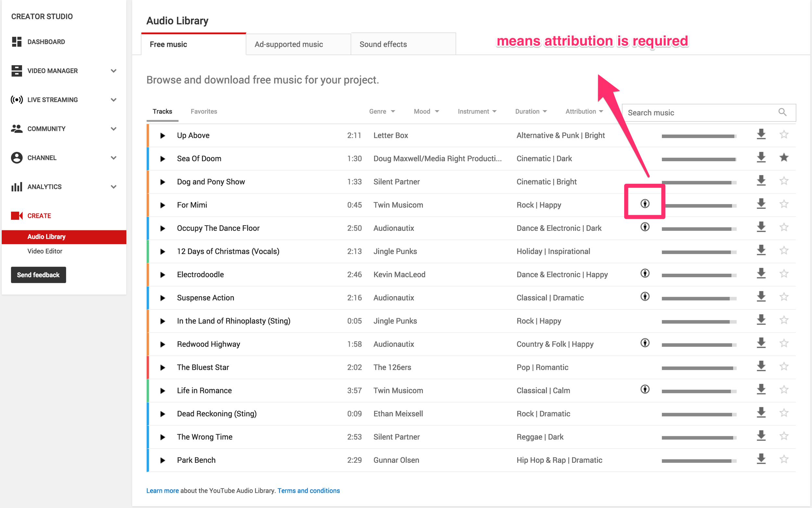
Task: Favorite The Wrong Time track
Action: [x=784, y=436]
